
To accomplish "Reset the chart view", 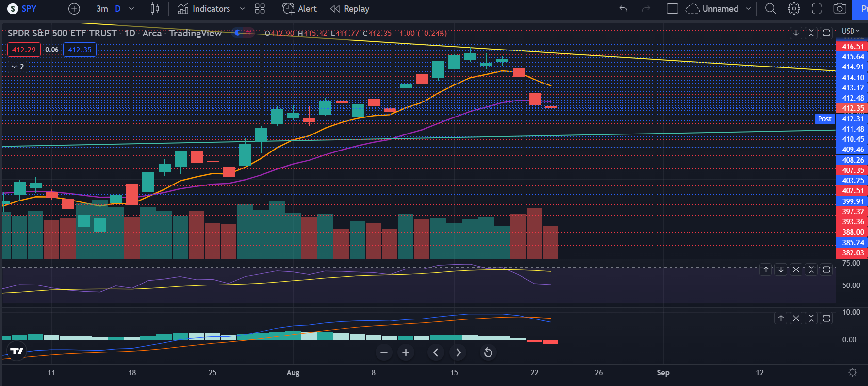I will click(x=488, y=352).
